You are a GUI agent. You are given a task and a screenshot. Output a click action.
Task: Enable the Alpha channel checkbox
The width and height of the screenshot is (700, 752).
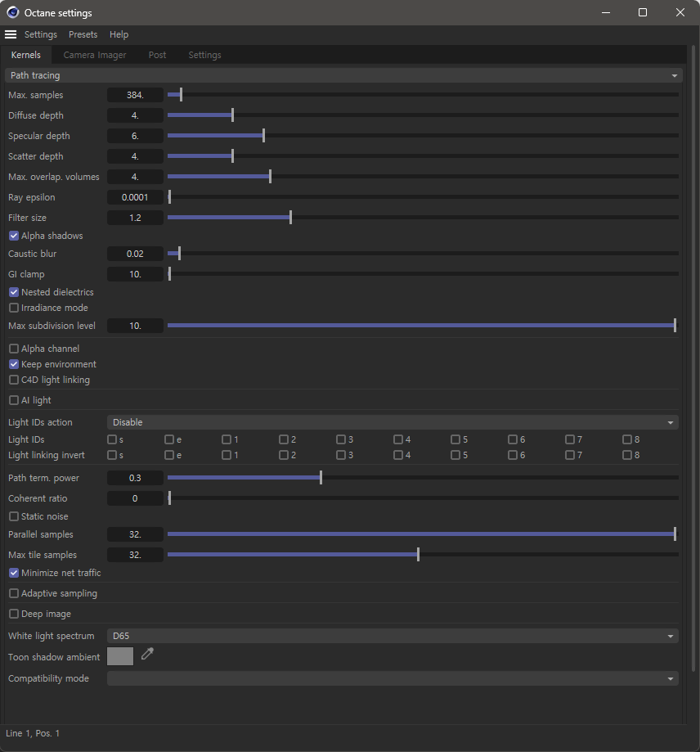(x=14, y=349)
